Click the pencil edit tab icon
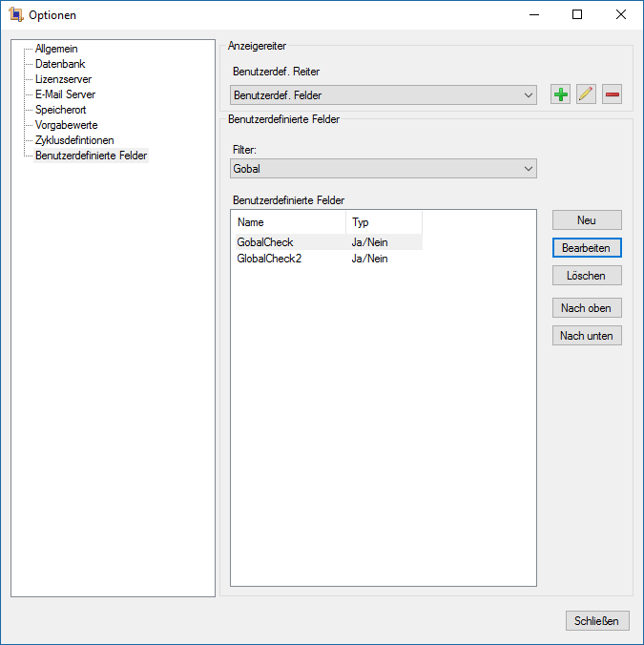Screen dimensions: 644x645 tap(586, 94)
